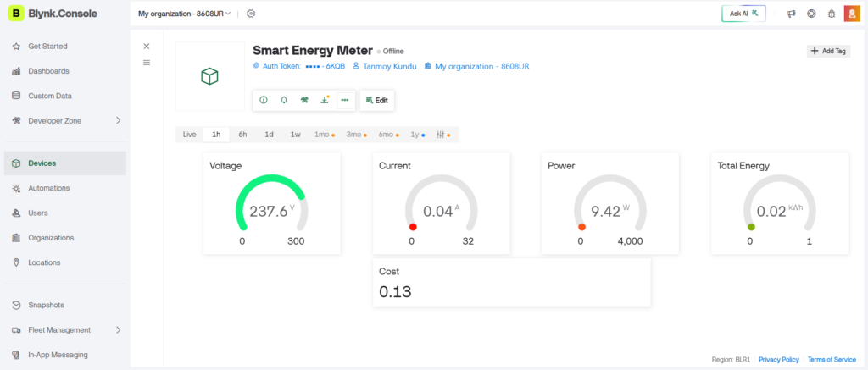
Task: Open more actions ellipsis menu
Action: (345, 100)
